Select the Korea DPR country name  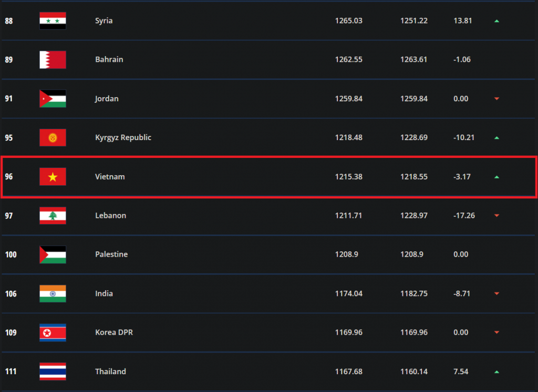(113, 333)
